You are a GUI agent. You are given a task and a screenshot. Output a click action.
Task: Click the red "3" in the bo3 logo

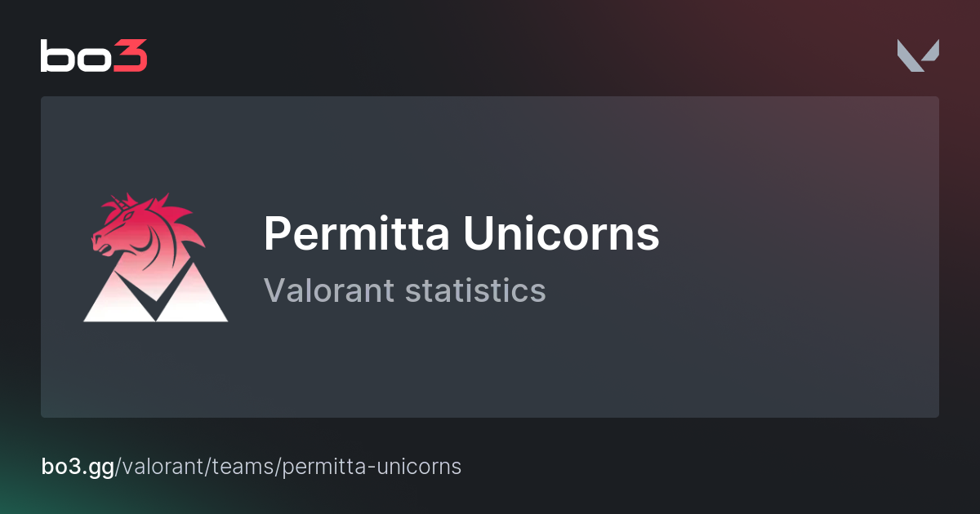coord(131,56)
